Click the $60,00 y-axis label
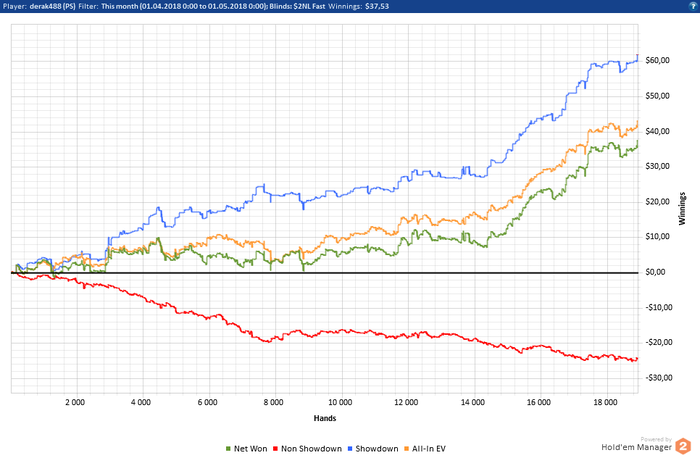The width and height of the screenshot is (700, 458). click(x=657, y=60)
